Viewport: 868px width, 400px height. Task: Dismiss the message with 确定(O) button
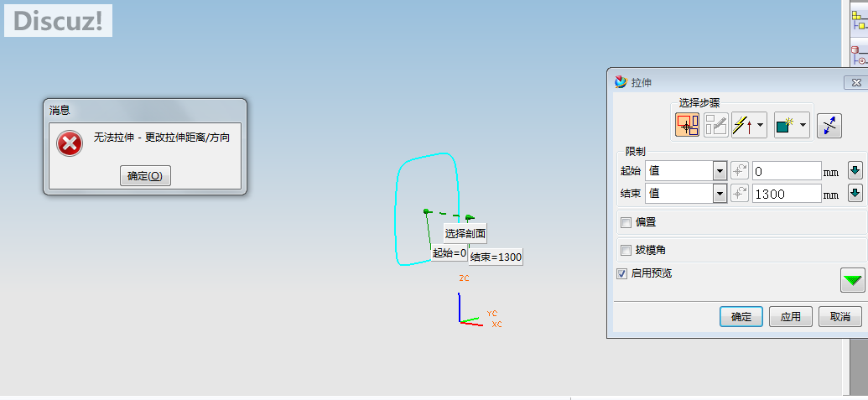coord(145,176)
